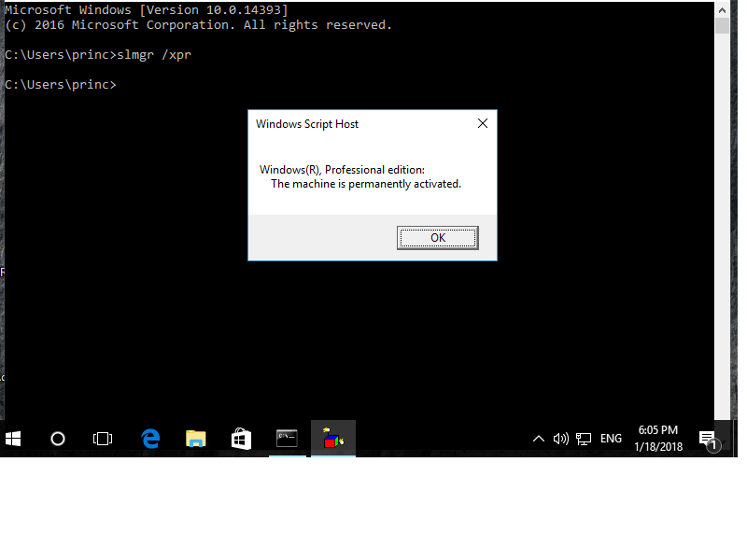Close the Windows Script Host dialog

coord(483,124)
